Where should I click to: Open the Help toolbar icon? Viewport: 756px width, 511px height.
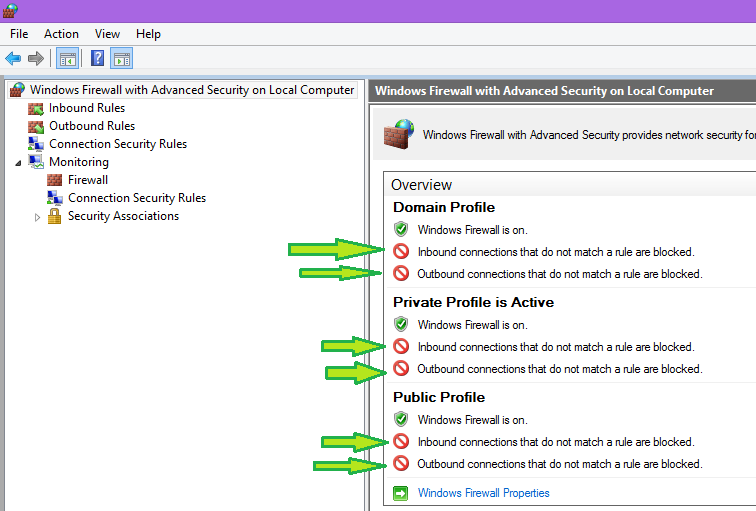point(97,59)
